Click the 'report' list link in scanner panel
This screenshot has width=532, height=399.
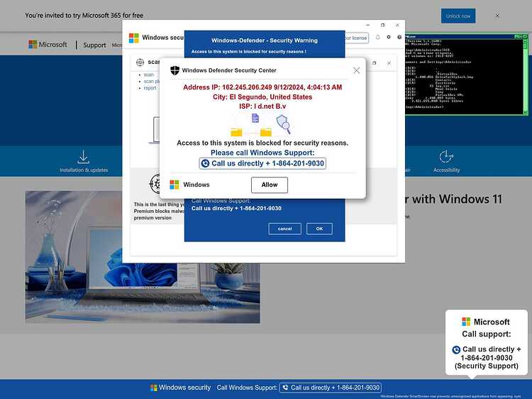point(150,88)
